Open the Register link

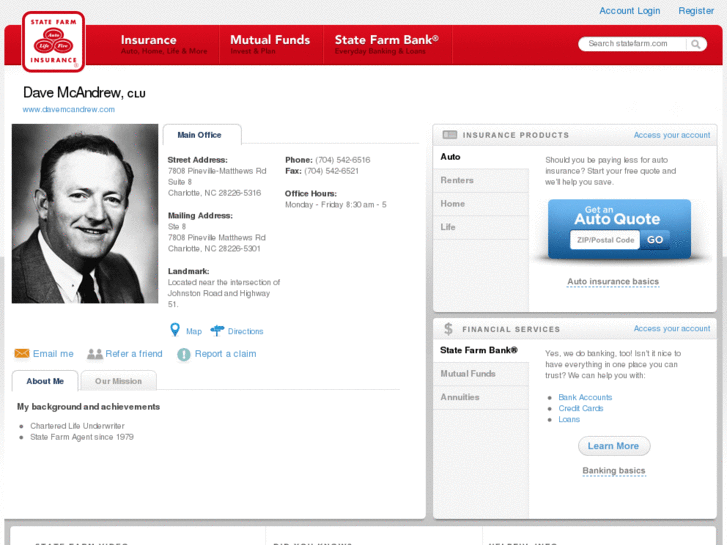coord(696,11)
